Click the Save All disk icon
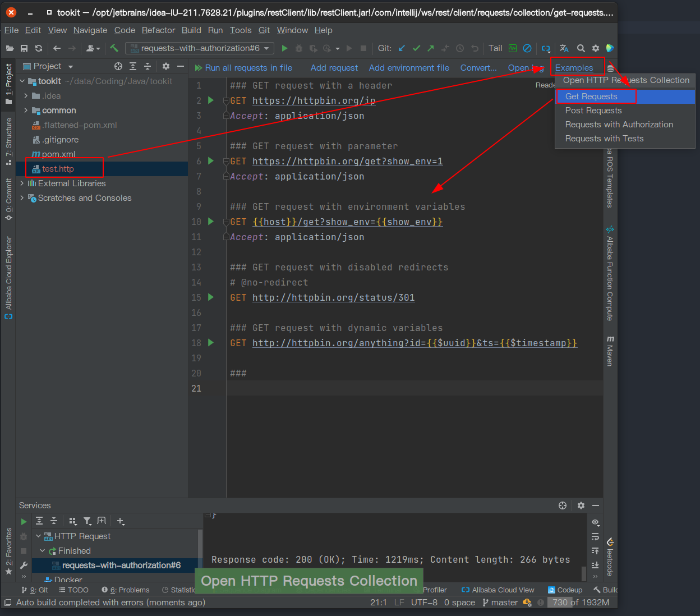 (x=24, y=48)
